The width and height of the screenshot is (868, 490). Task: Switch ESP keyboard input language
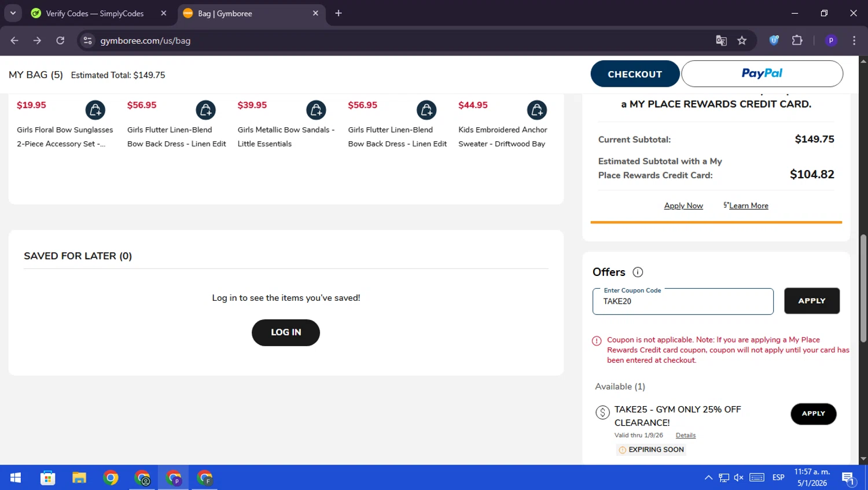pos(778,478)
